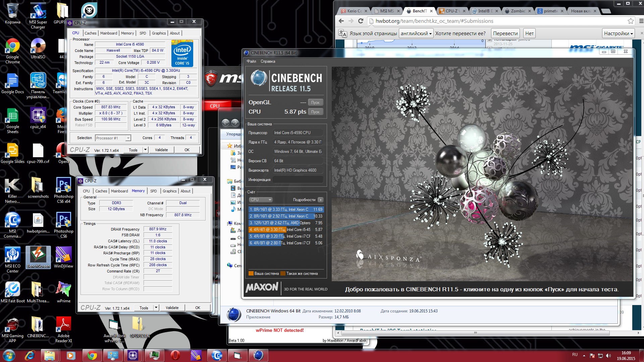This screenshot has height=362, width=644.
Task: Open MSI Gaming APP desktop icon
Action: [x=12, y=330]
